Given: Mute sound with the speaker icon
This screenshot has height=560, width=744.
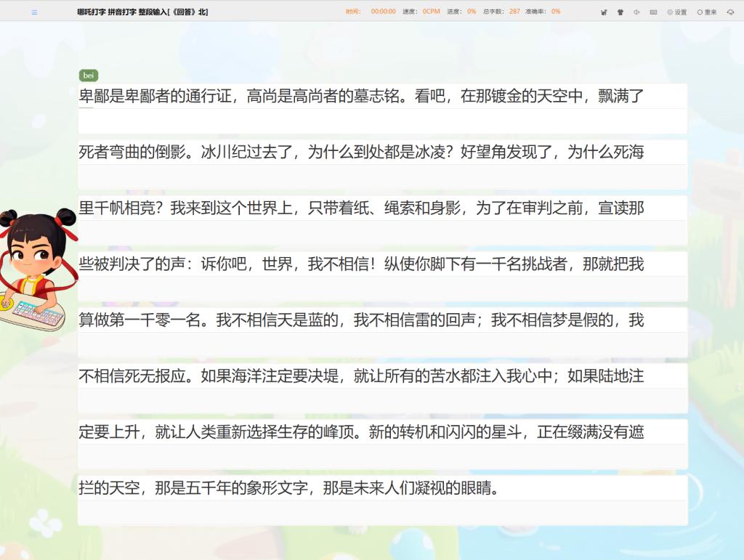Looking at the screenshot, I should click(636, 12).
